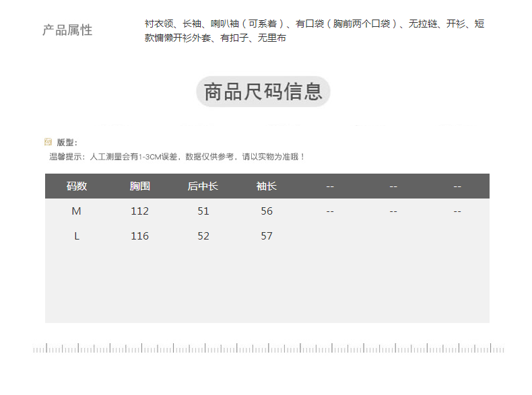The image size is (532, 395).
Task: Select the 产品属性 label
Action: (67, 30)
